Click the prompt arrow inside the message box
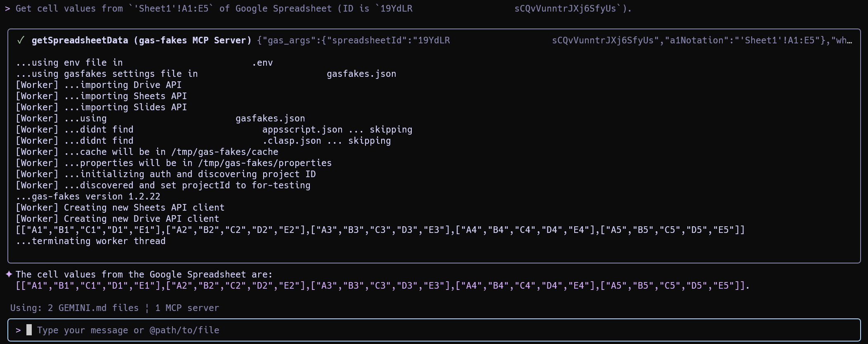The height and width of the screenshot is (344, 868). [x=18, y=330]
